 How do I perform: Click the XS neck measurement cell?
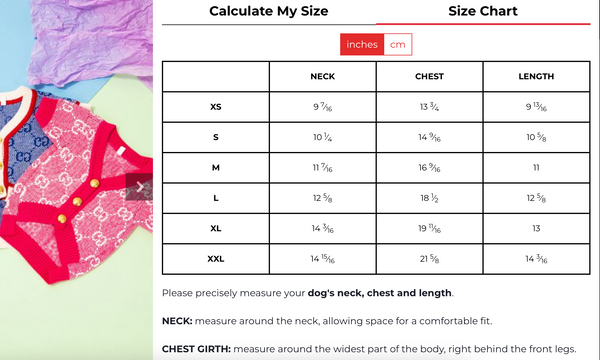coord(323,107)
